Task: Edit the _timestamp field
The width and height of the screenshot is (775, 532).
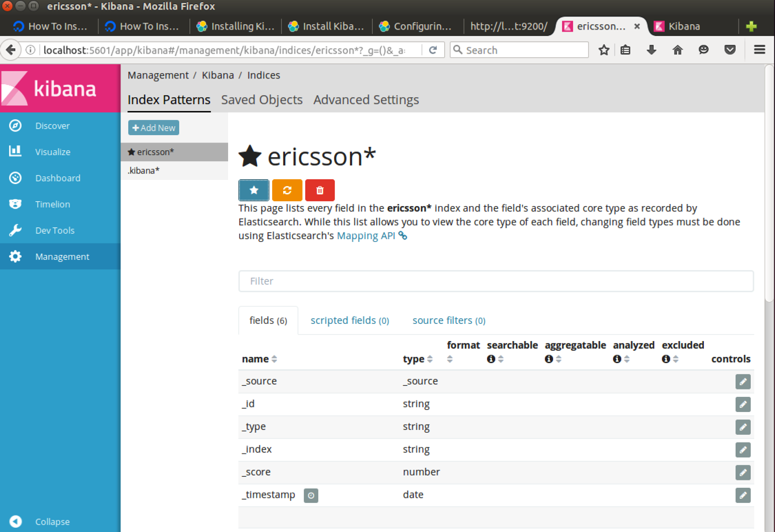Action: coord(743,495)
